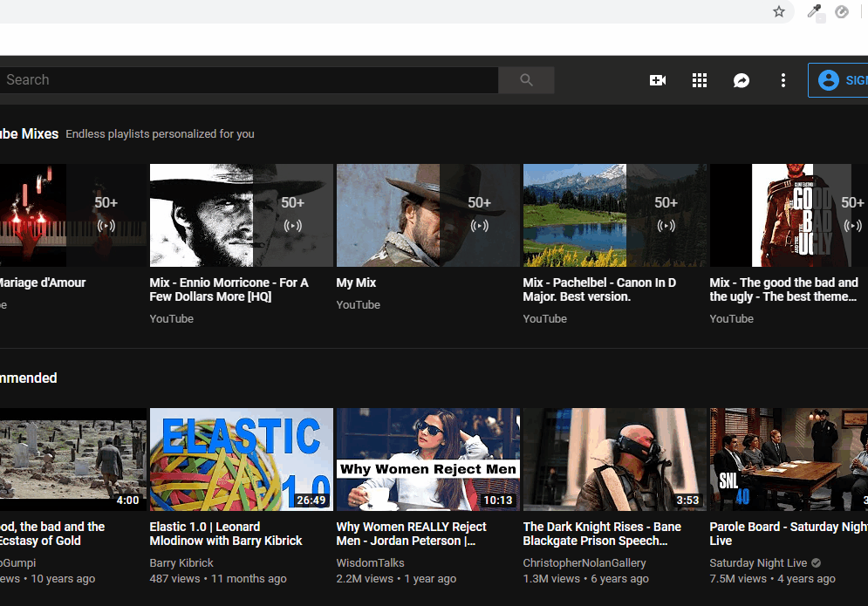The image size is (868, 606).
Task: Click the SIGN IN button
Action: [844, 79]
